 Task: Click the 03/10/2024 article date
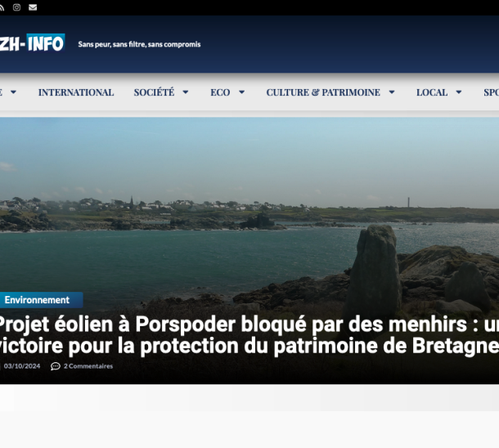pyautogui.click(x=22, y=366)
